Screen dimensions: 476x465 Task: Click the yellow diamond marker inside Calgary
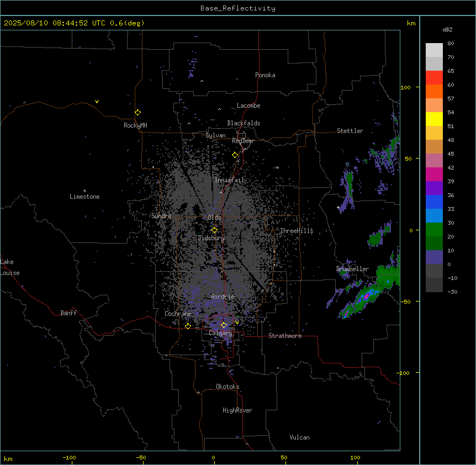pyautogui.click(x=224, y=325)
